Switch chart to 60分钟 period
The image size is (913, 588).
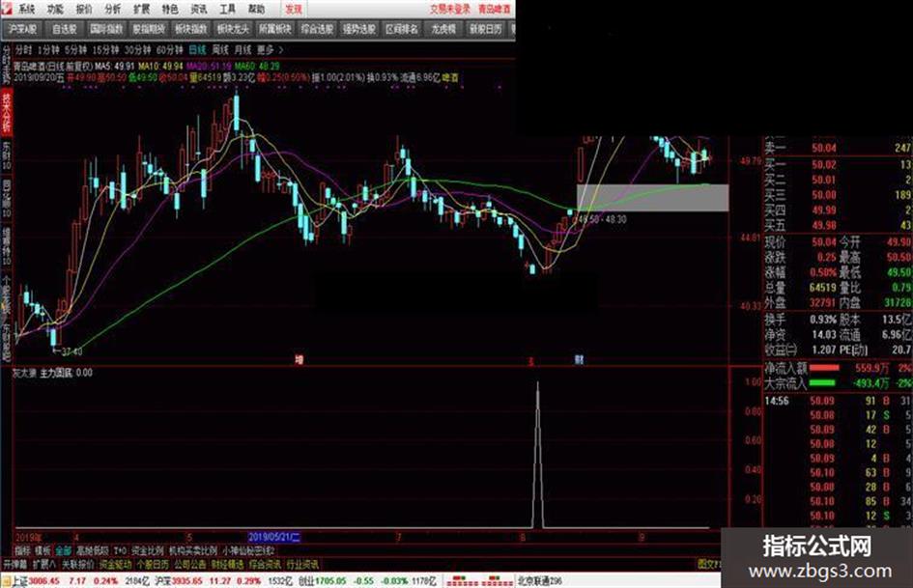[x=169, y=49]
